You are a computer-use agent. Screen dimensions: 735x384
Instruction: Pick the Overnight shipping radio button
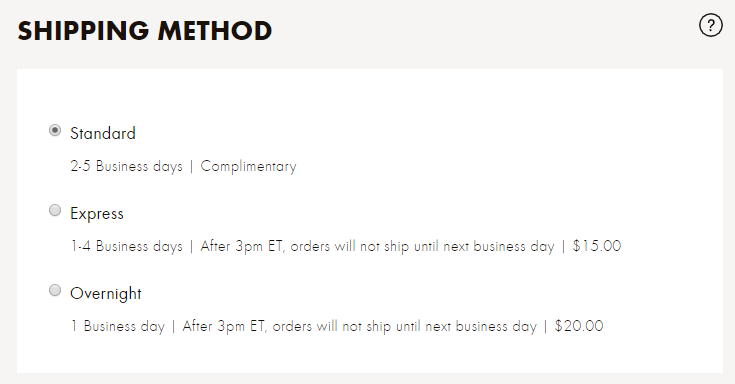(55, 290)
